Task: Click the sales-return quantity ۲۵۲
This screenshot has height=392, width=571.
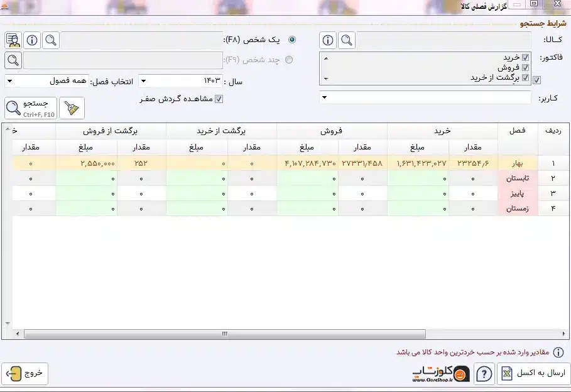Action: point(141,163)
